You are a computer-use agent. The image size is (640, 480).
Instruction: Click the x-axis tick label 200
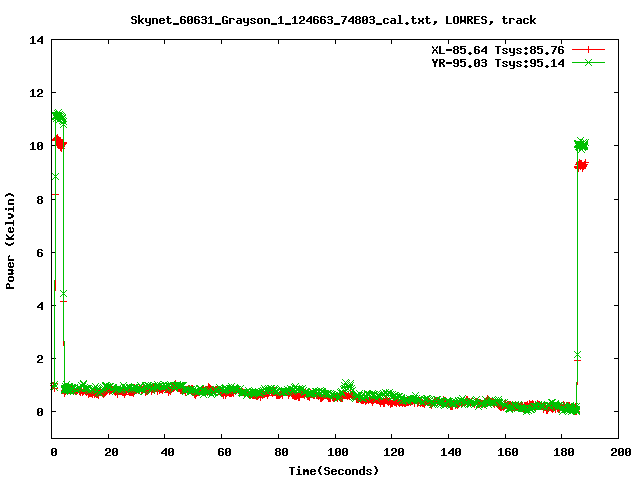(621, 452)
